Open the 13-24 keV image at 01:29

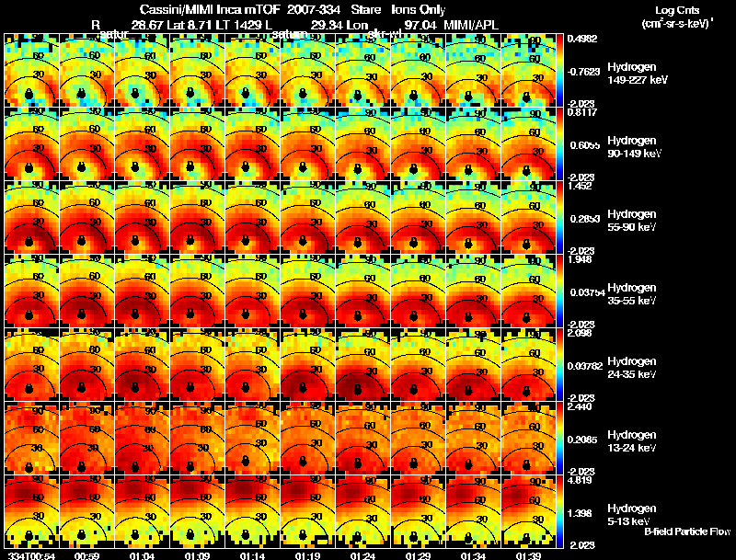(x=419, y=439)
